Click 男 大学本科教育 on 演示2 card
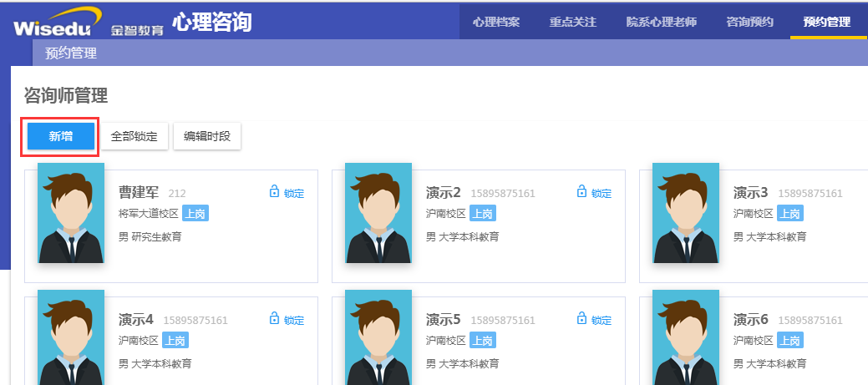Viewport: 868px width, 385px height. tap(462, 236)
